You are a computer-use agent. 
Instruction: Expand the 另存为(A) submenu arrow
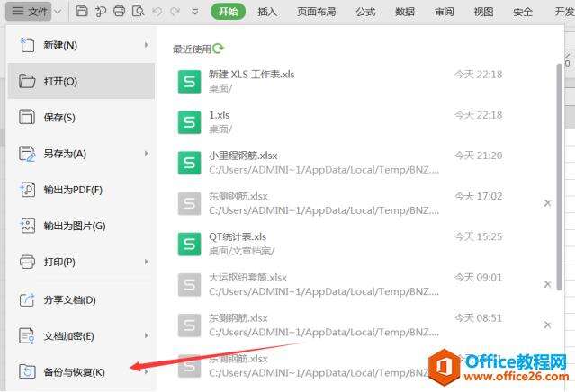147,154
